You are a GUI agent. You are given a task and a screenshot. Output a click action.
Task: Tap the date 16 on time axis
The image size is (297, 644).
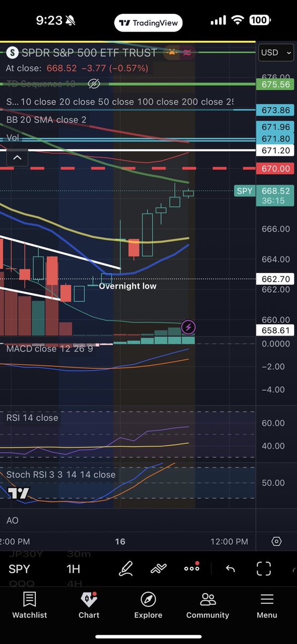click(120, 541)
